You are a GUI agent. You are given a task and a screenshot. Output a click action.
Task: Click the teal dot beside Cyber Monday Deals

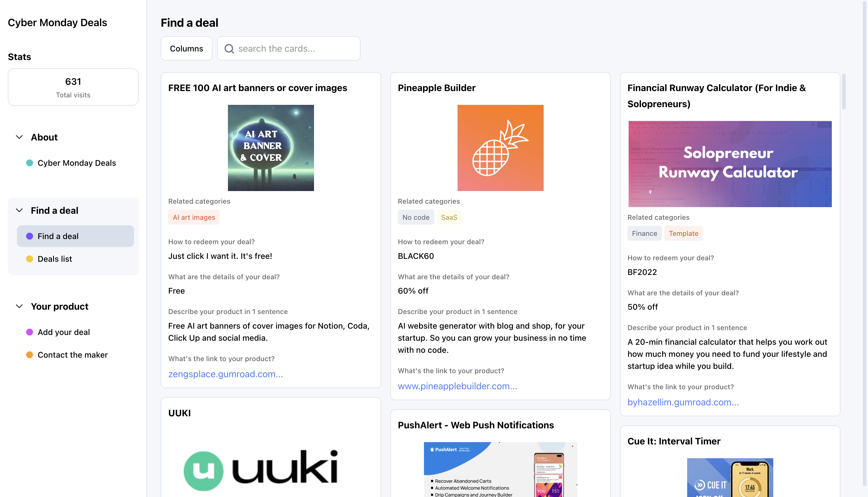point(30,163)
